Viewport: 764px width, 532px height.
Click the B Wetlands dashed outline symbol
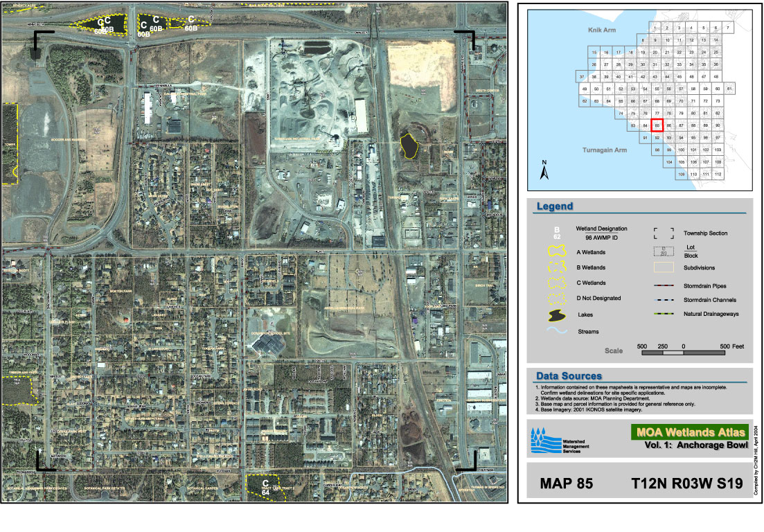point(558,268)
